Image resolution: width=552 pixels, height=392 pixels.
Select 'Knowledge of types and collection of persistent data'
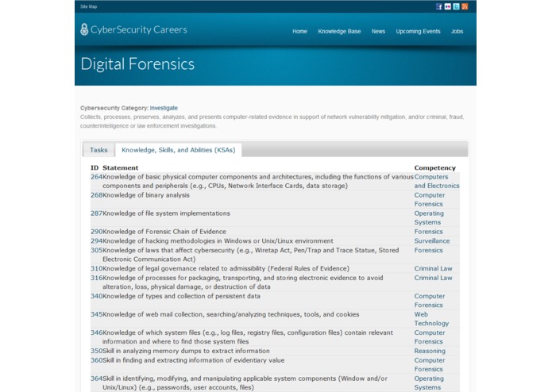click(x=181, y=296)
